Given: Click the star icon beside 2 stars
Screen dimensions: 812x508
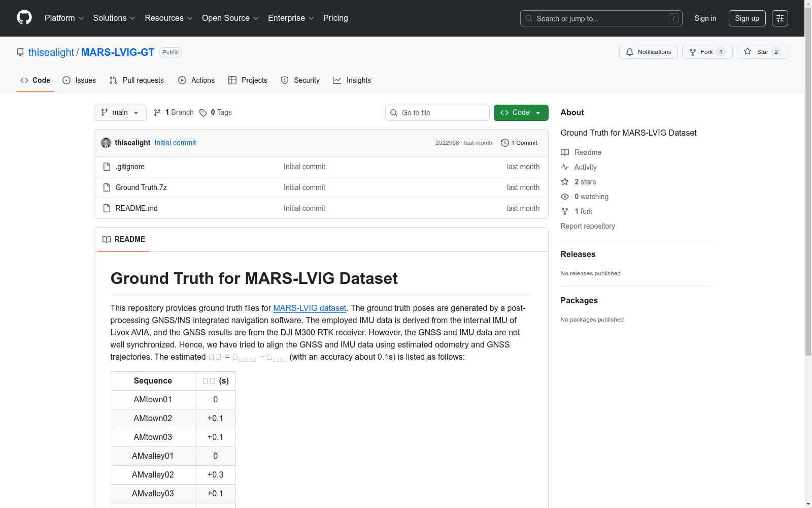Looking at the screenshot, I should tap(565, 182).
